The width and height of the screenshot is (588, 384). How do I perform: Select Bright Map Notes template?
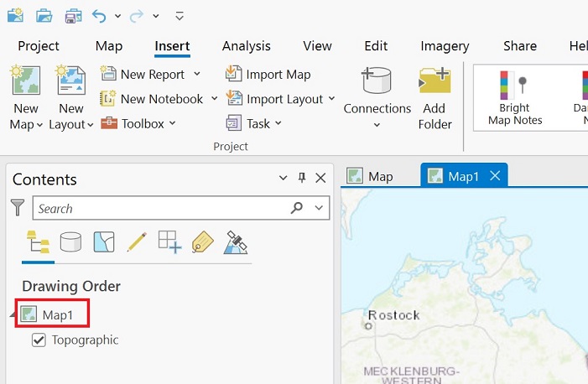pyautogui.click(x=515, y=97)
